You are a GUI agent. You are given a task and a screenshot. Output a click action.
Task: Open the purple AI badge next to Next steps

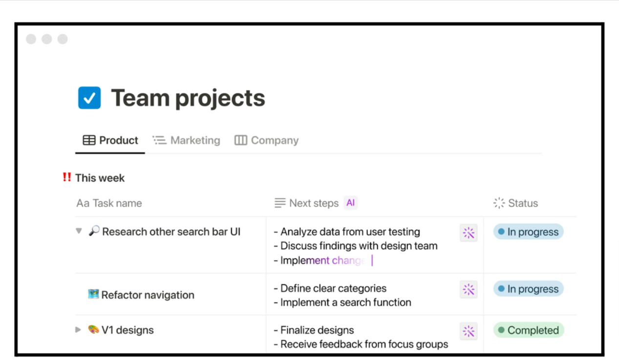(x=350, y=203)
